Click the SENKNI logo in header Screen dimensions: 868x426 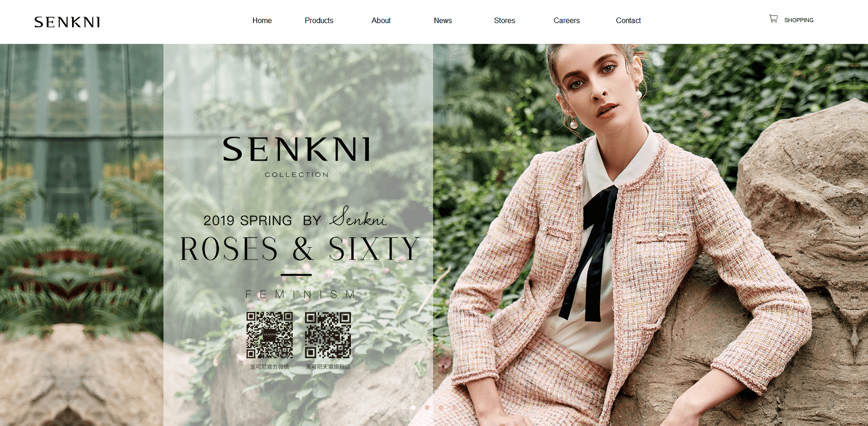(x=67, y=22)
